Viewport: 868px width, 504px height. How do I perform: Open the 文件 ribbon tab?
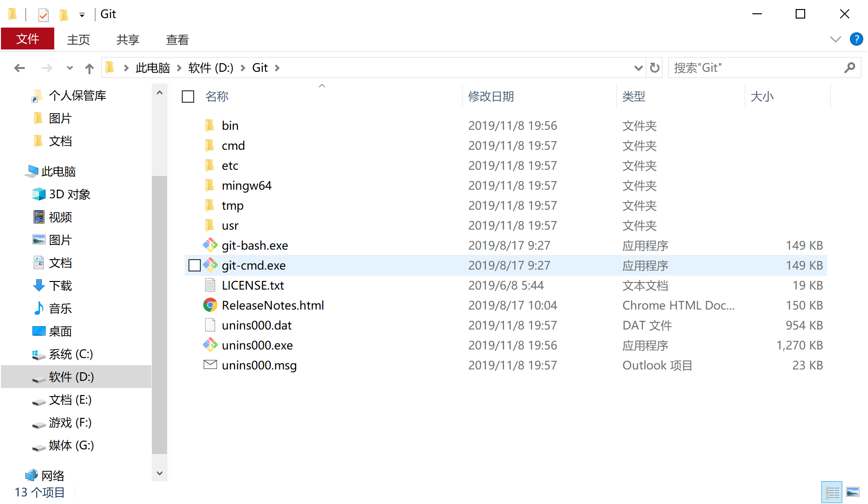coord(28,39)
